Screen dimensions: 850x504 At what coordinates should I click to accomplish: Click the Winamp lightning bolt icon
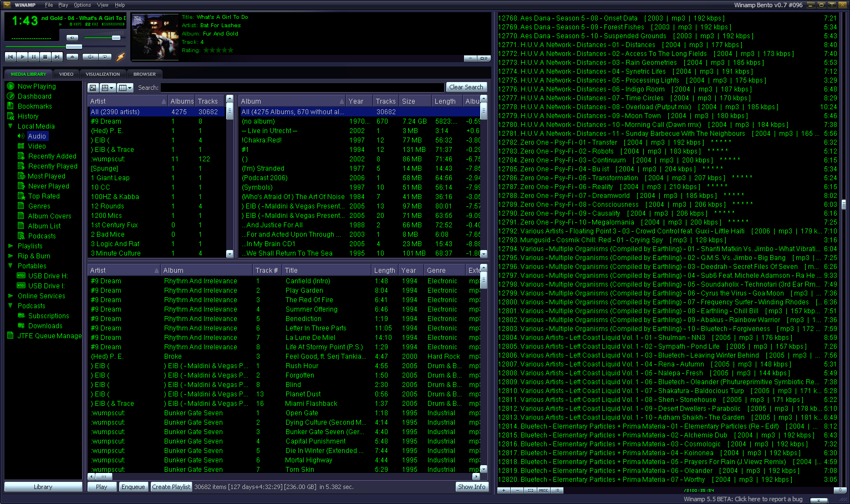[x=120, y=57]
